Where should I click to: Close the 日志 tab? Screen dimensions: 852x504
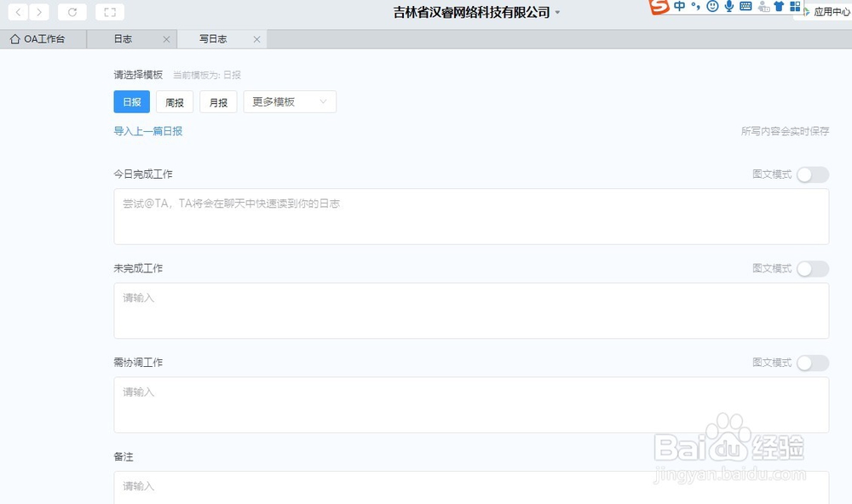[166, 39]
